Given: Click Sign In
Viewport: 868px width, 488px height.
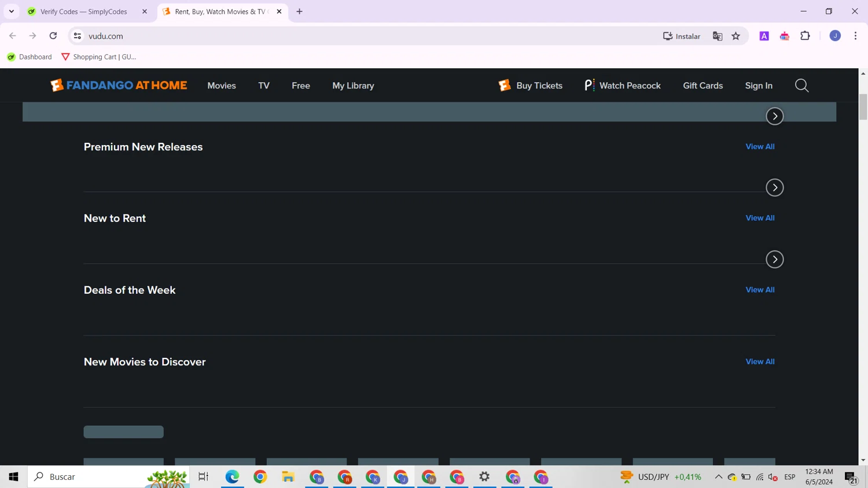Looking at the screenshot, I should click(759, 86).
